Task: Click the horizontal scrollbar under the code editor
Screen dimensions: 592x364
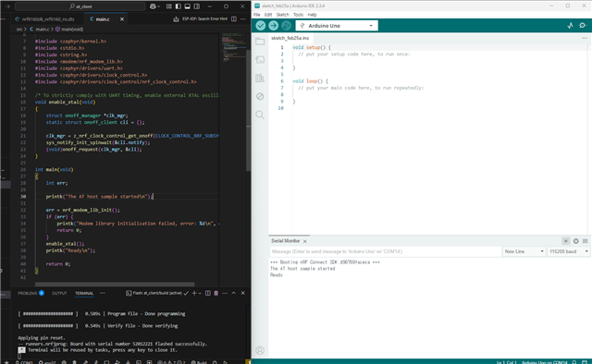Action: 115,285
